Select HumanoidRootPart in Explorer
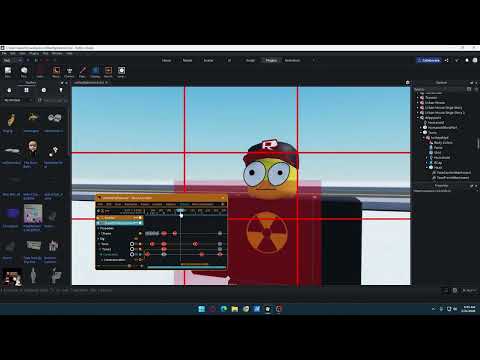The height and width of the screenshot is (360, 480). pos(442,128)
